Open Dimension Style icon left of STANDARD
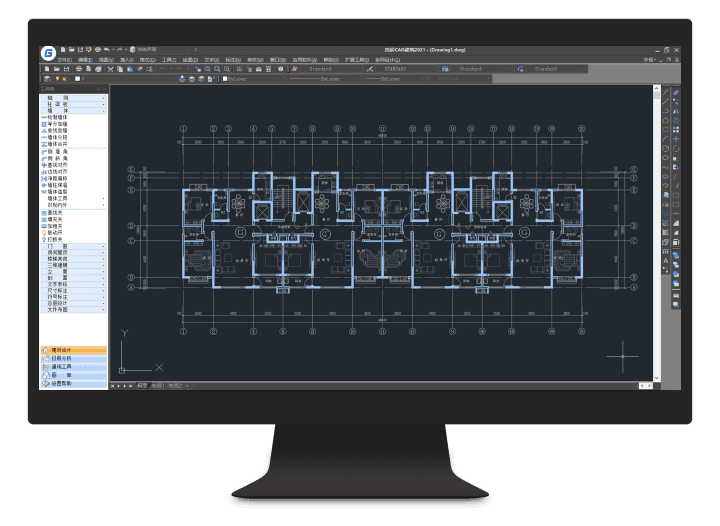Screen dimensions: 720x526 (x=370, y=69)
